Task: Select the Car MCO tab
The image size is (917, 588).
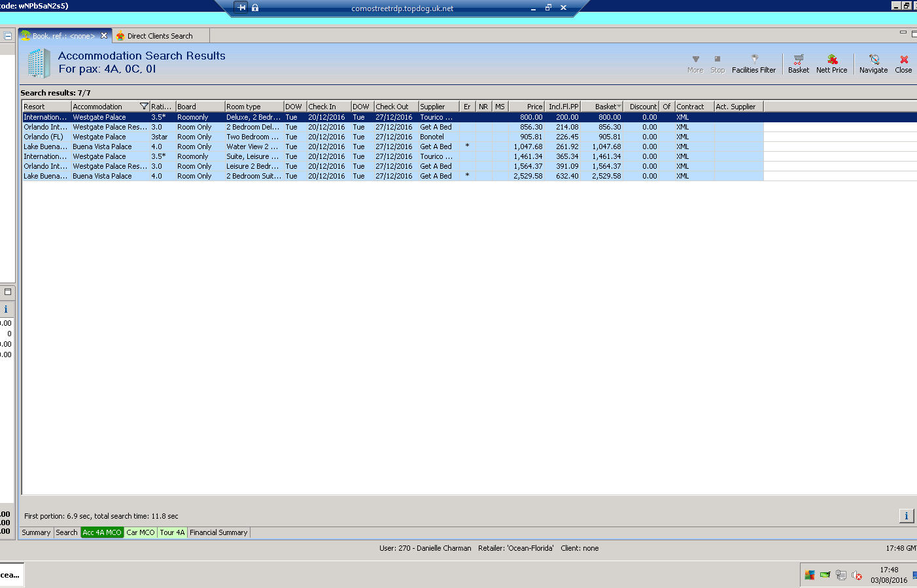Action: tap(141, 532)
